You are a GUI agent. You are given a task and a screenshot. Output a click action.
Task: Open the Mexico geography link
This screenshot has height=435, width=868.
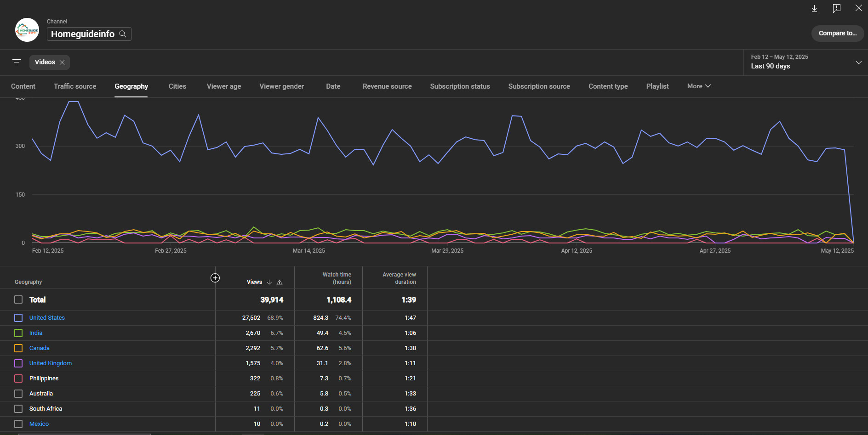[x=39, y=424]
